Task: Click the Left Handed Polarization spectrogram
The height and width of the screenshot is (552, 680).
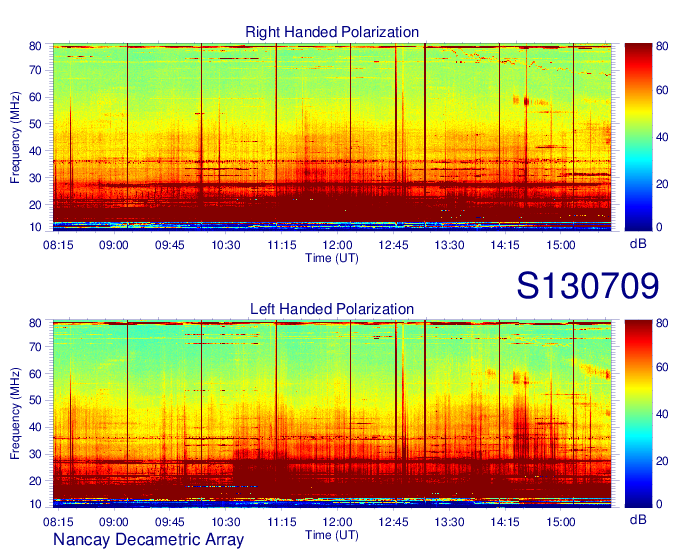Action: click(332, 414)
